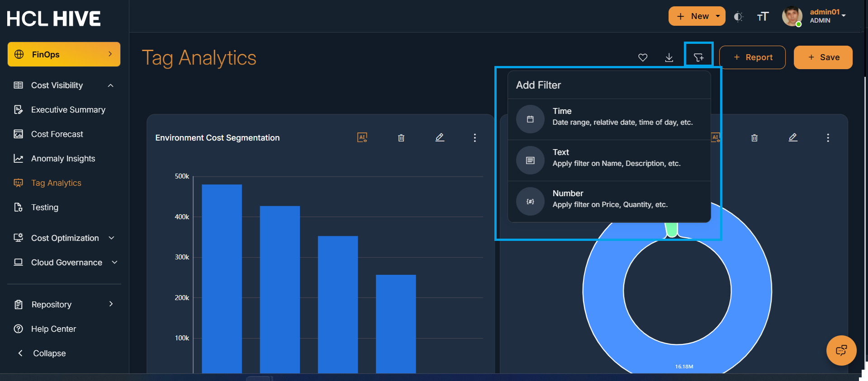Click the Save button
868x381 pixels.
[823, 57]
